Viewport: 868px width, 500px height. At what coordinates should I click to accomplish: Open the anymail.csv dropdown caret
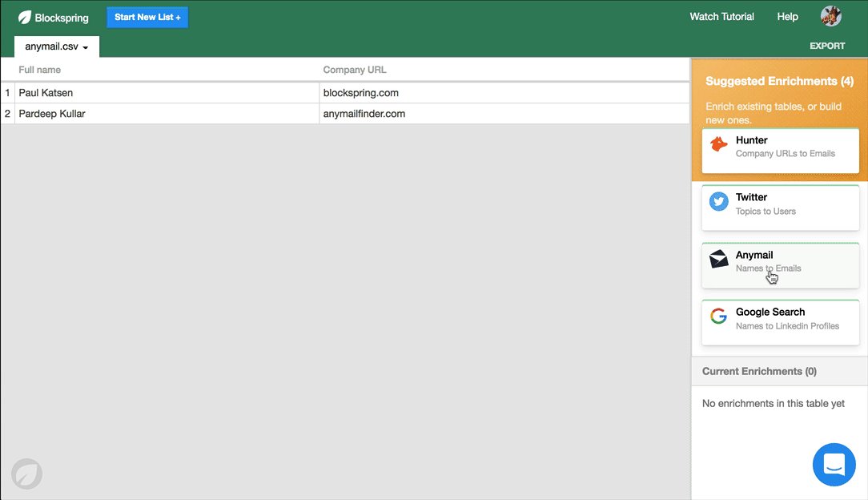pyautogui.click(x=85, y=47)
